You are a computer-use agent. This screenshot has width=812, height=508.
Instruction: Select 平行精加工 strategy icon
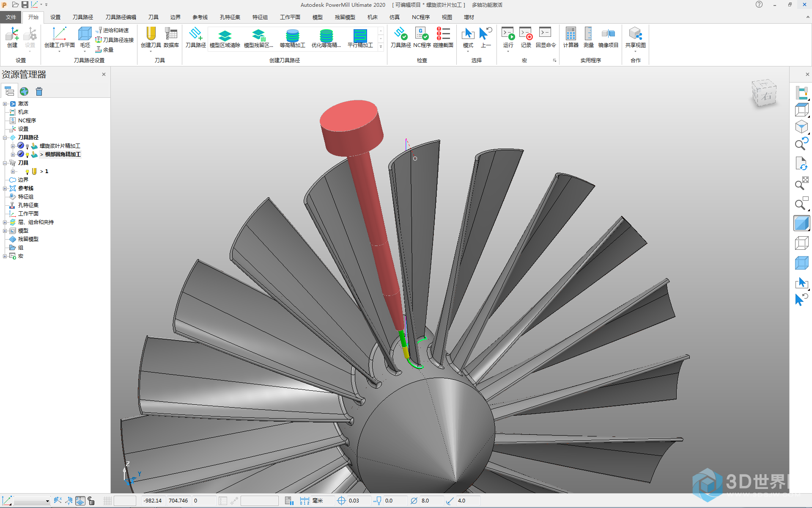(x=360, y=35)
